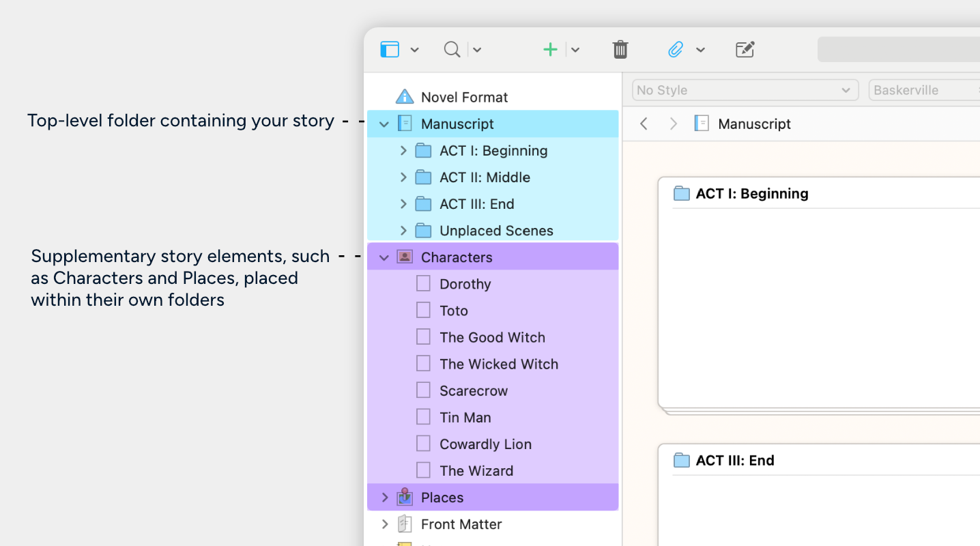980x546 pixels.
Task: Click the compose note icon
Action: pyautogui.click(x=745, y=49)
